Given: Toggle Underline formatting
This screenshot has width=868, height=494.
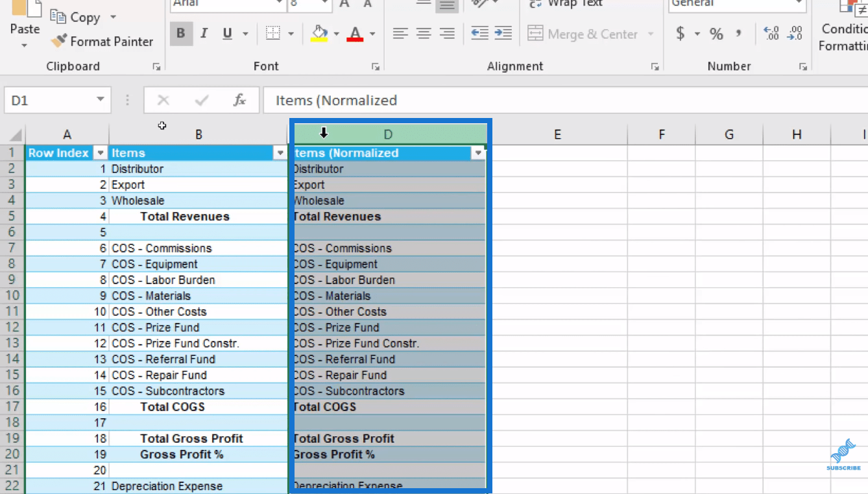Looking at the screenshot, I should point(227,34).
